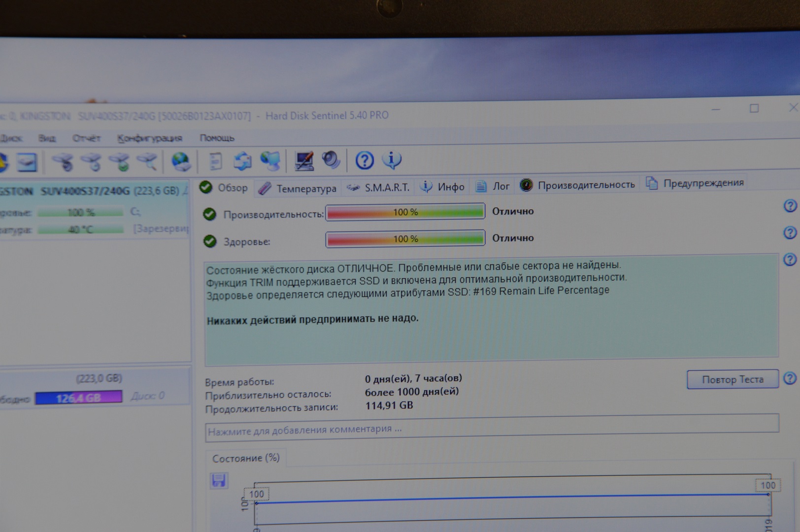Image resolution: width=800 pixels, height=532 pixels.
Task: Open configuration monitor with screwdriver icon
Action: (304, 161)
